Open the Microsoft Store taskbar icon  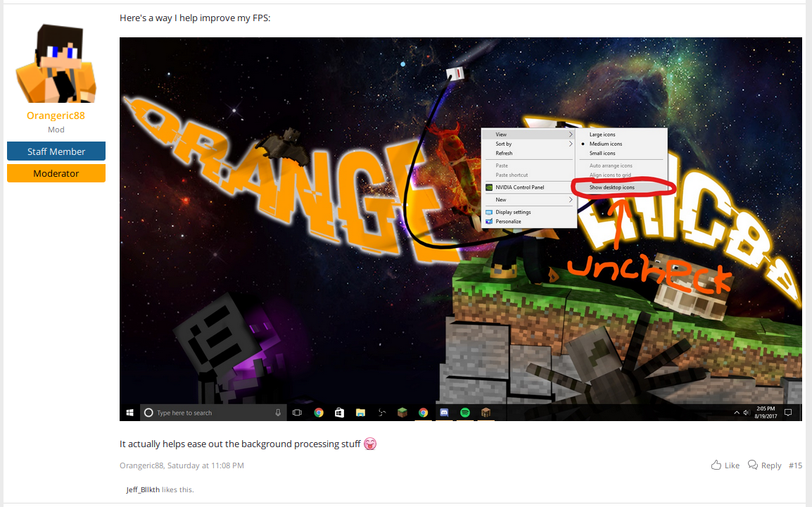339,413
